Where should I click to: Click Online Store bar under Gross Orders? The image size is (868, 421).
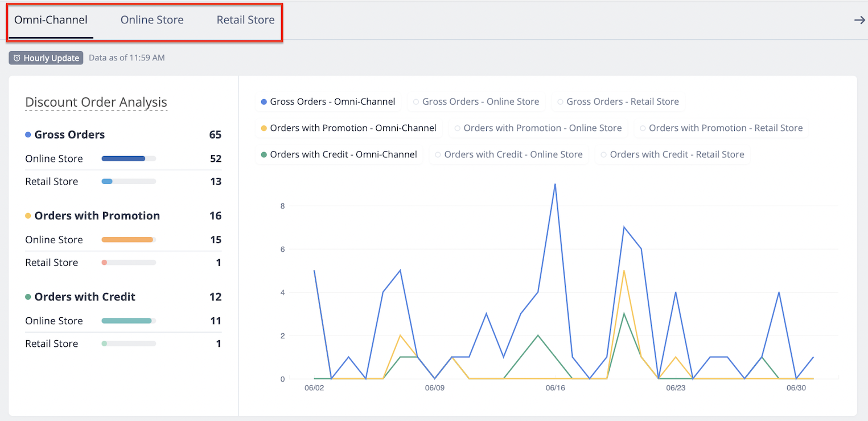coord(129,158)
